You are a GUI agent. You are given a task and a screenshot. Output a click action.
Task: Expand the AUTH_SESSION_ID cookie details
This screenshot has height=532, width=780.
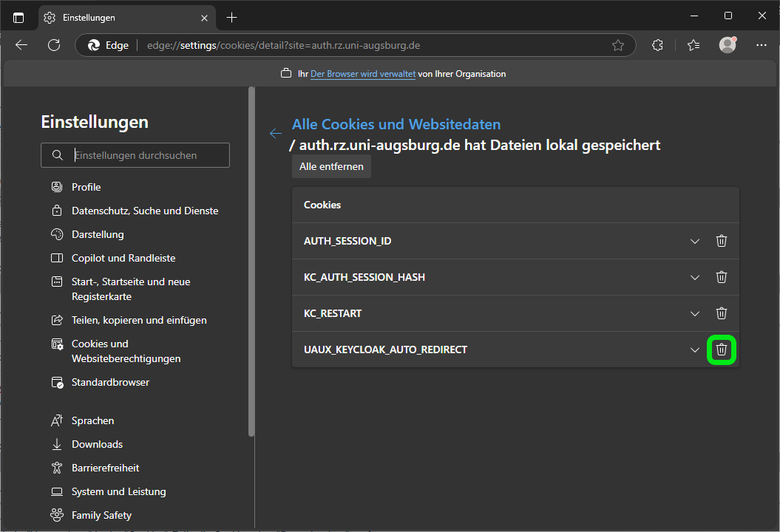pyautogui.click(x=694, y=241)
